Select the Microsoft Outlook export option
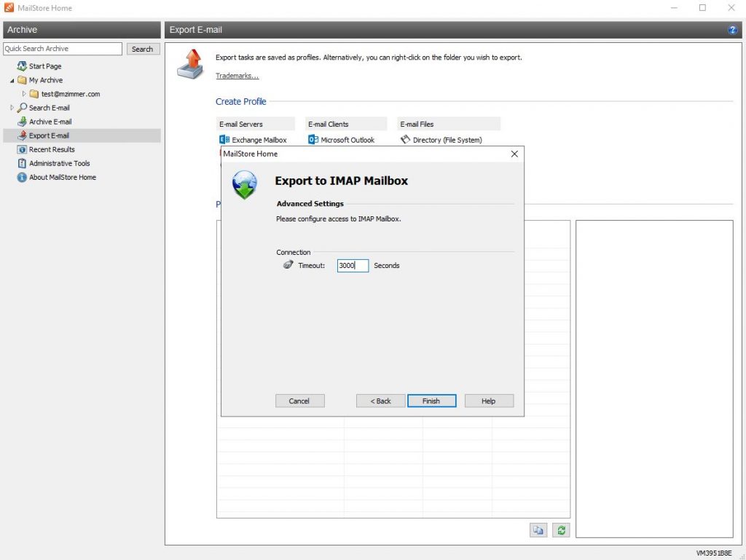 (347, 140)
